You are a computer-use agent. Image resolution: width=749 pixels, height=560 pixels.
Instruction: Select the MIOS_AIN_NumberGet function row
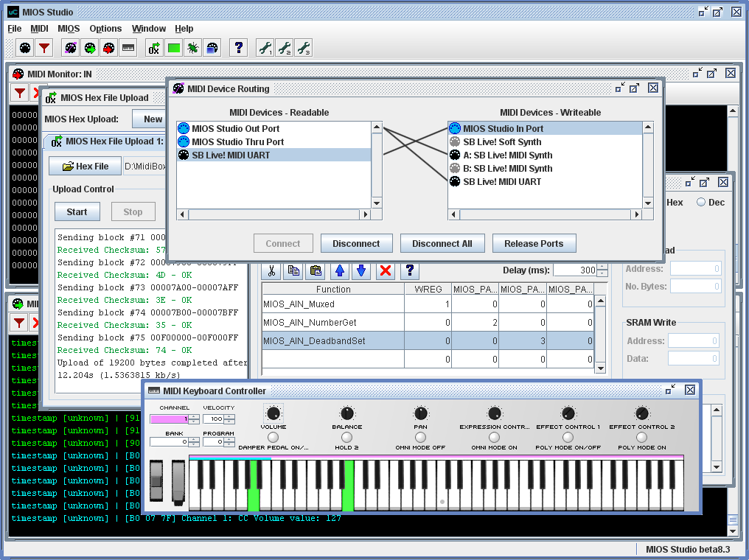[x=428, y=323]
